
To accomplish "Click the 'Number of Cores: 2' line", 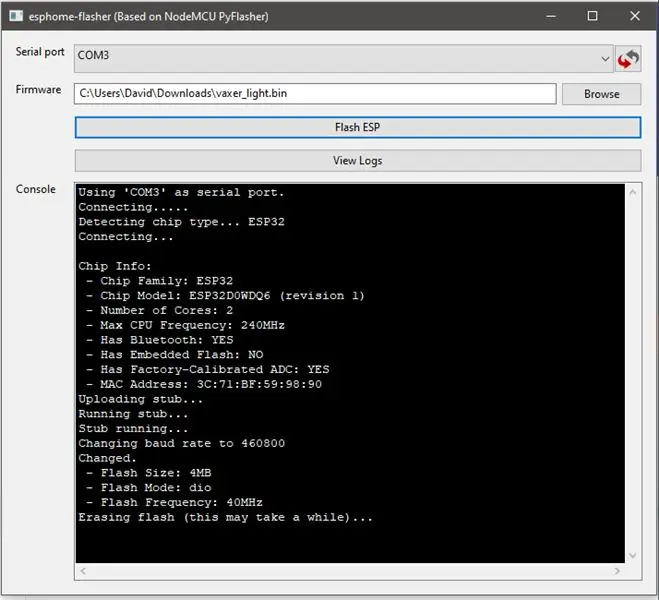I will coord(159,310).
